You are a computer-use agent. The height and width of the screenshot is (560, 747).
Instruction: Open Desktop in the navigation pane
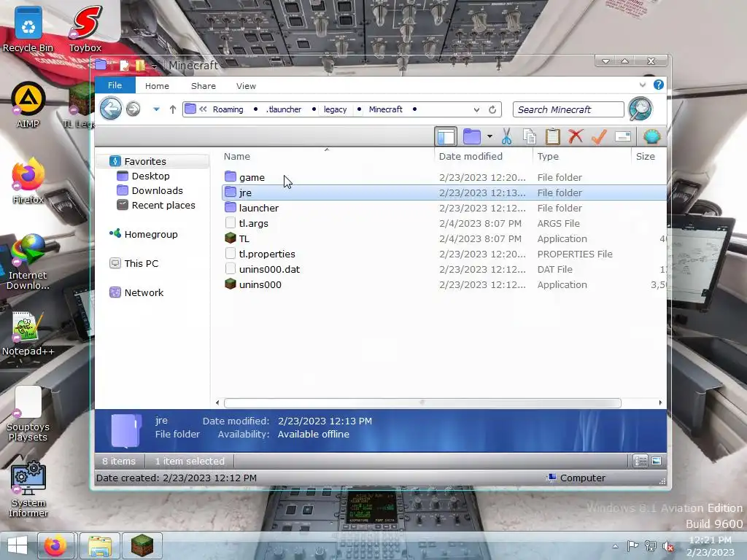click(150, 176)
